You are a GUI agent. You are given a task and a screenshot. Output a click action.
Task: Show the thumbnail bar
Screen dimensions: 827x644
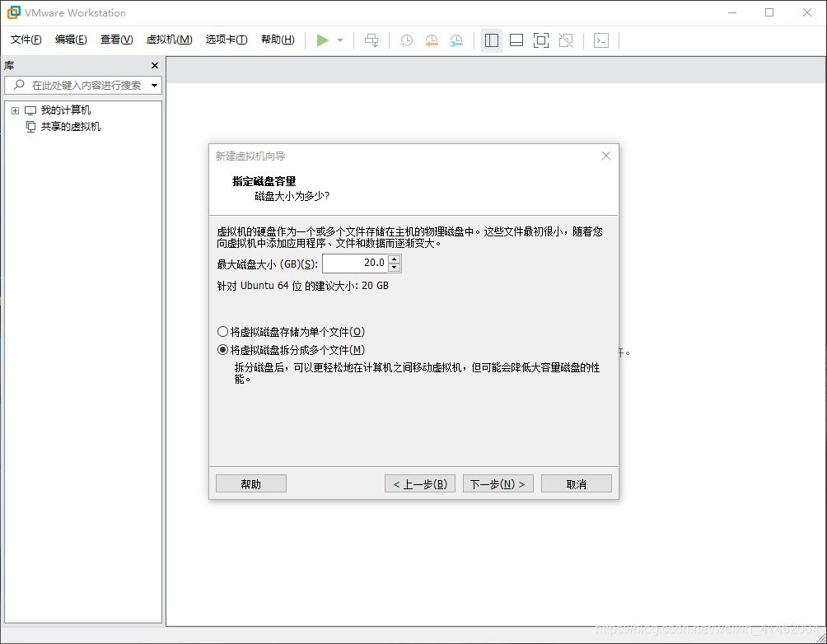coord(516,40)
